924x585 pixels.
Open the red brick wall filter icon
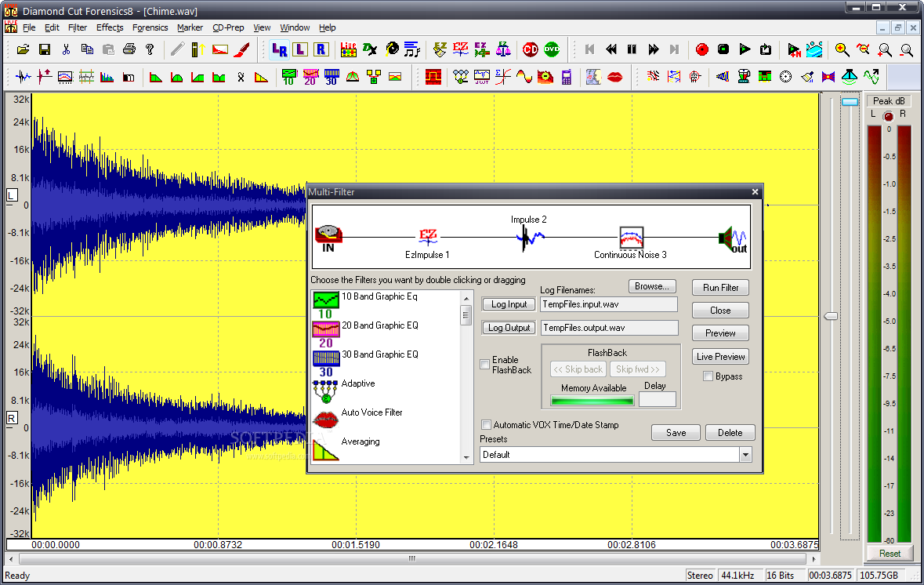tap(433, 77)
